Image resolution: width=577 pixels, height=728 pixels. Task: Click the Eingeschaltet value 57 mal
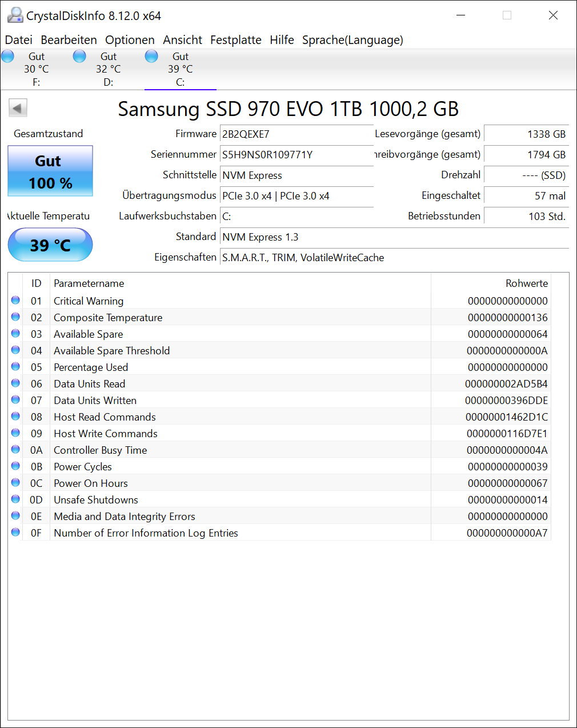526,196
